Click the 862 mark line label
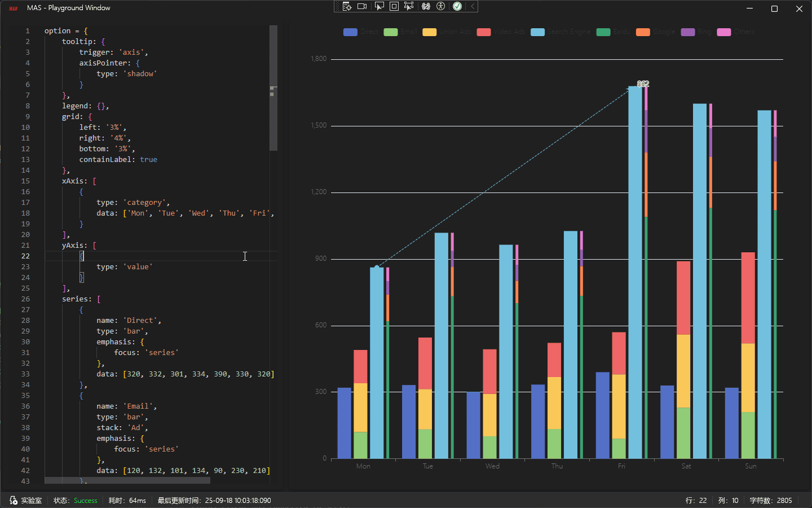Viewport: 812px width, 508px height. pos(643,84)
